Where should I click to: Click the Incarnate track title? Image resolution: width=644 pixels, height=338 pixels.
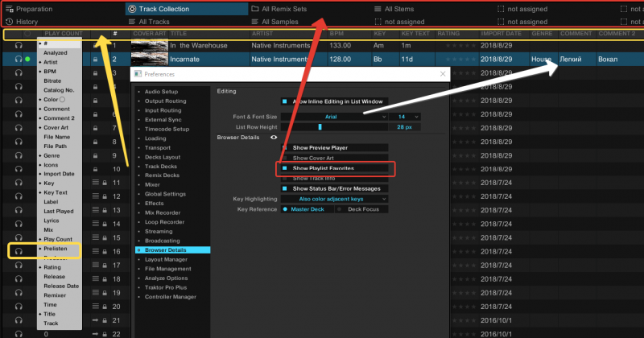pyautogui.click(x=185, y=60)
